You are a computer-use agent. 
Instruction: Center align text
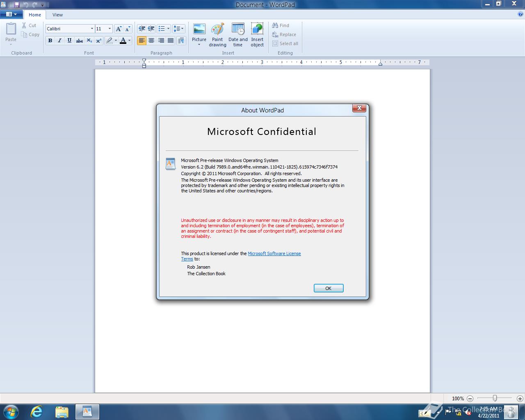tap(151, 40)
